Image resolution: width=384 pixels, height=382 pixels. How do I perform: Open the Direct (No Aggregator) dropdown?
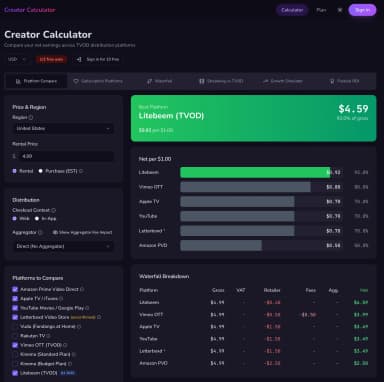[x=63, y=246]
